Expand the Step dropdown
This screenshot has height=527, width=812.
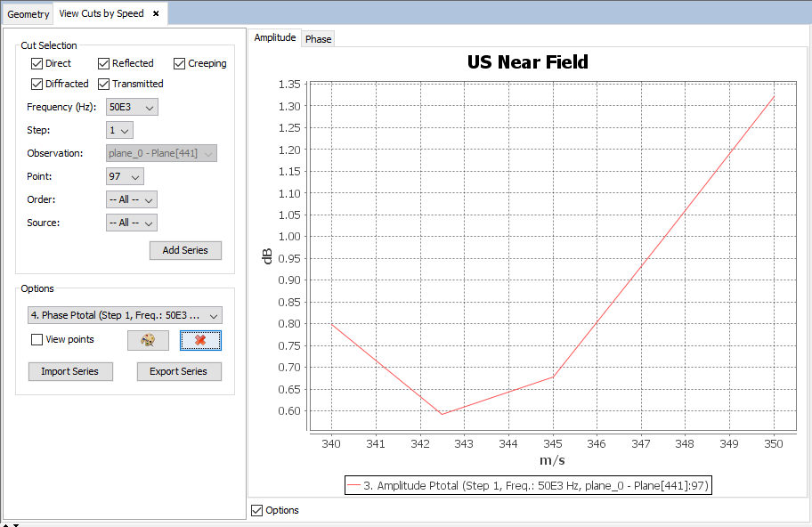pyautogui.click(x=119, y=130)
